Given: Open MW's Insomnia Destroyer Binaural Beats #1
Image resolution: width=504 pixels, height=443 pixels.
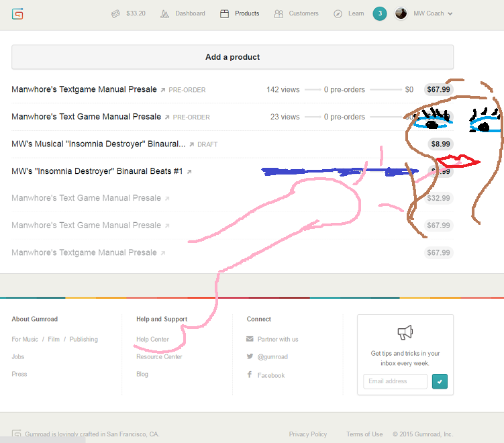Looking at the screenshot, I should (x=97, y=171).
